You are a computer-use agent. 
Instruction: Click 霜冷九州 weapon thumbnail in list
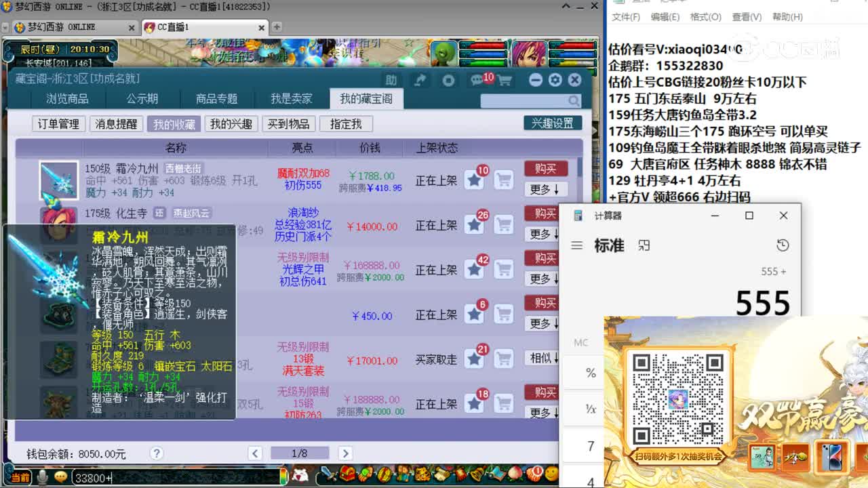pyautogui.click(x=58, y=180)
